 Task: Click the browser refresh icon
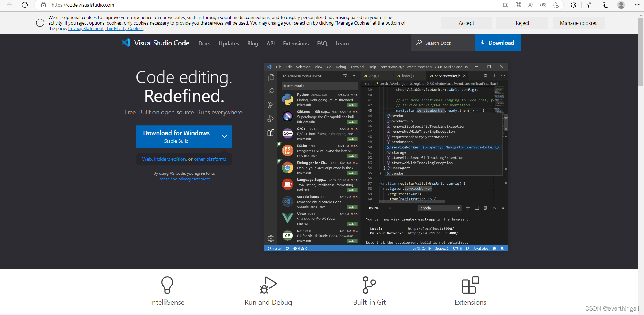click(x=25, y=5)
